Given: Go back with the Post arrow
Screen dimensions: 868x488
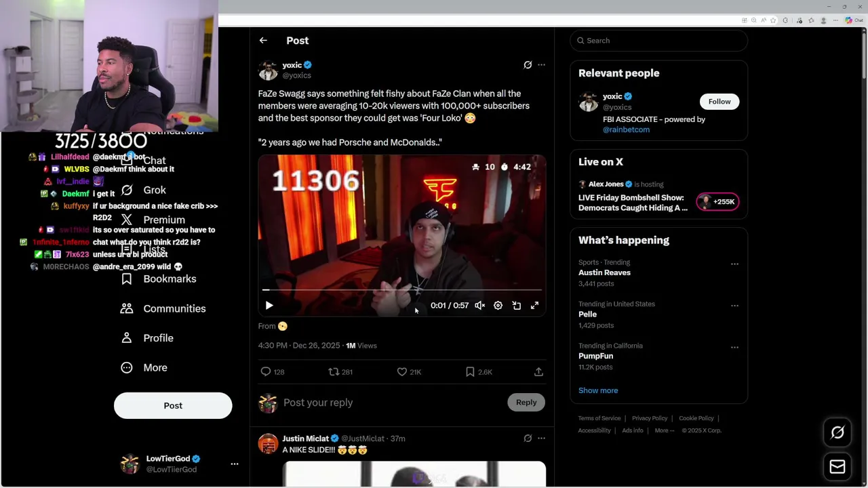Looking at the screenshot, I should pos(263,41).
